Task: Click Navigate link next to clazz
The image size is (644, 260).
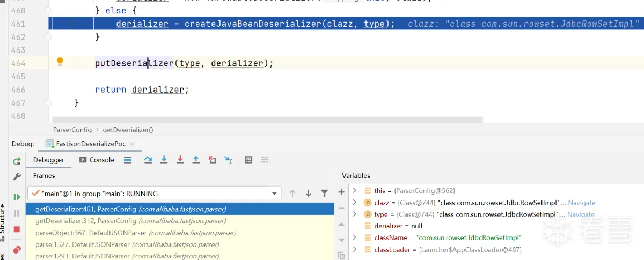Action: coord(582,203)
